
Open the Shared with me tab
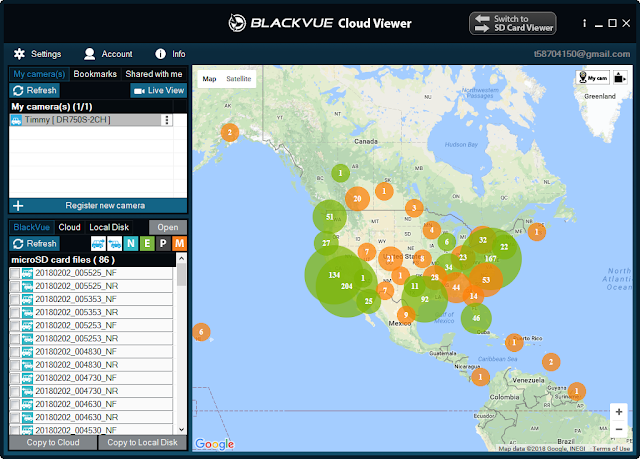154,74
